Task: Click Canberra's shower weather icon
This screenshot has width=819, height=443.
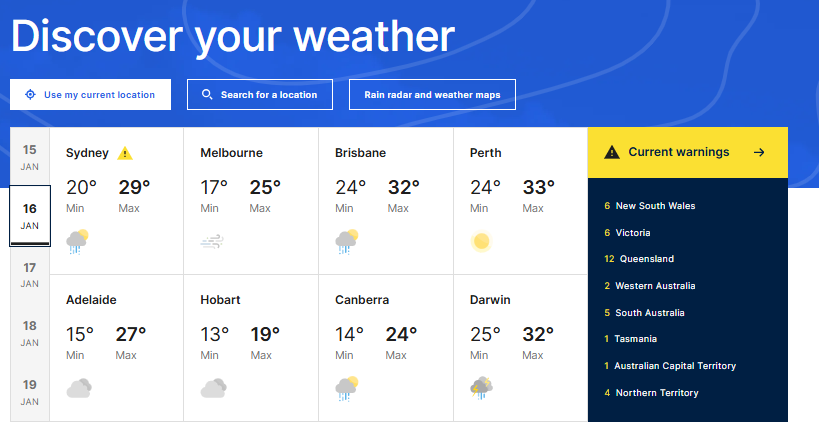Action: click(347, 388)
